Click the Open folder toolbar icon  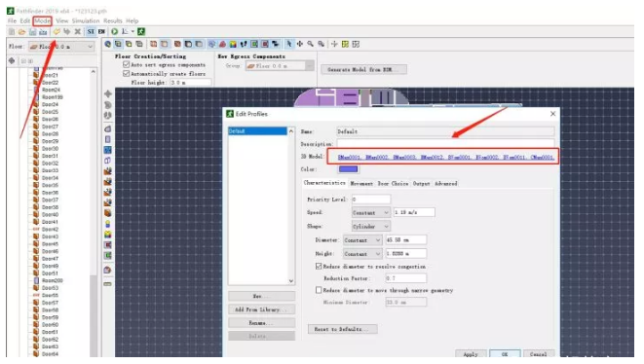tap(21, 31)
